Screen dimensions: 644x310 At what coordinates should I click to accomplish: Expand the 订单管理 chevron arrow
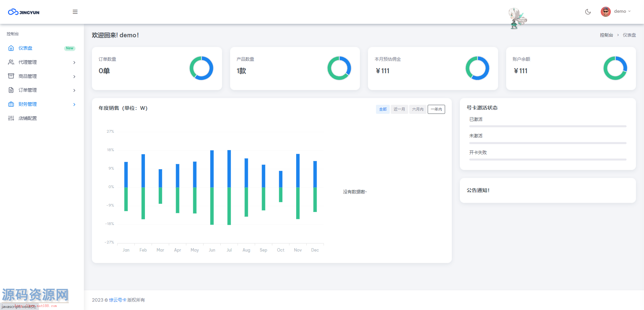[x=74, y=90]
